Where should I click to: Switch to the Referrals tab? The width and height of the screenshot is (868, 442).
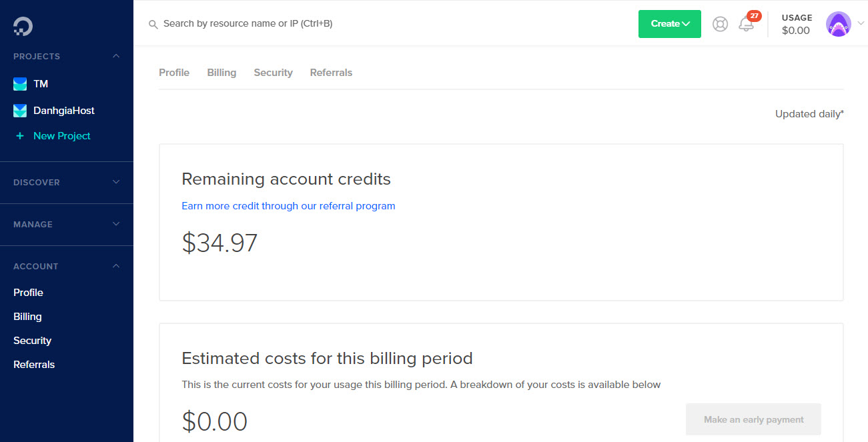click(x=331, y=73)
